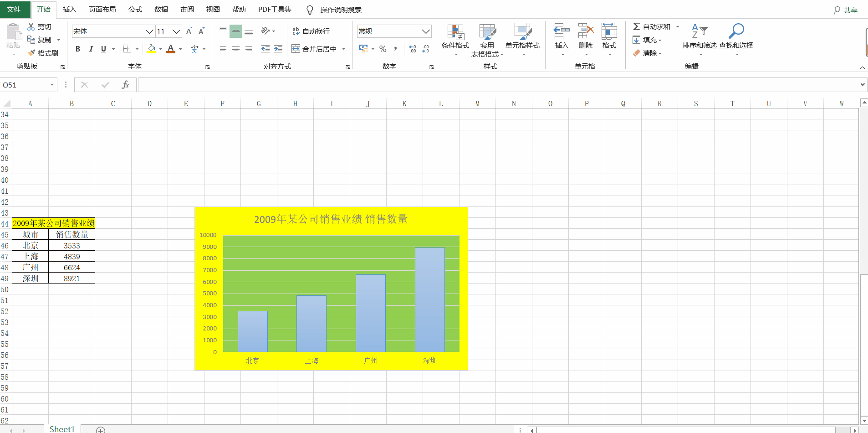
Task: Click the Share (共享) button
Action: click(846, 10)
